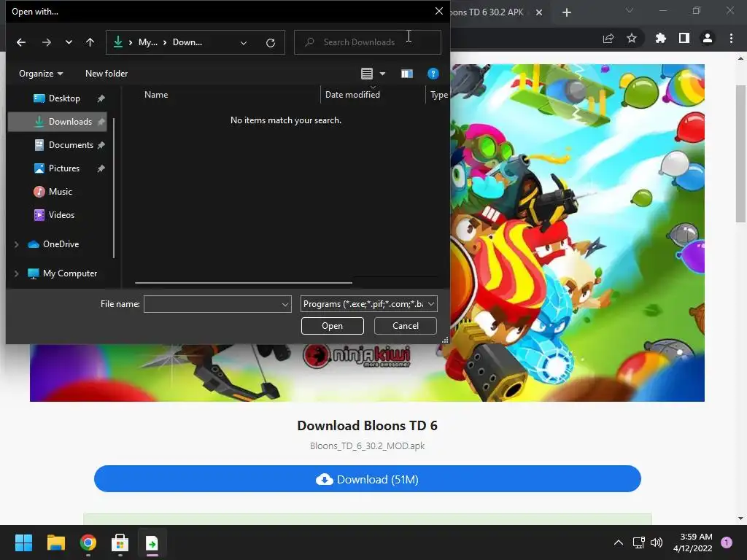747x560 pixels.
Task: Open the notification badge in the tray
Action: pos(727,542)
